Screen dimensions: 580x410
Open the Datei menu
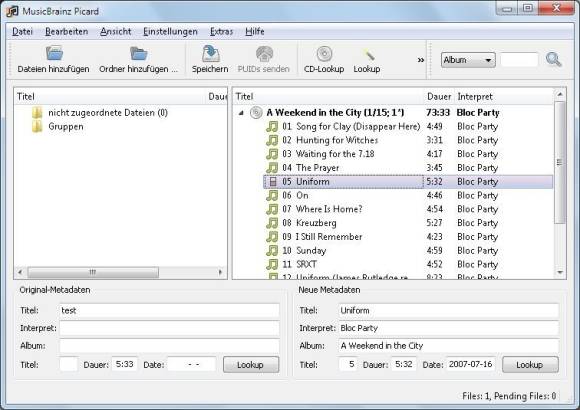point(22,31)
